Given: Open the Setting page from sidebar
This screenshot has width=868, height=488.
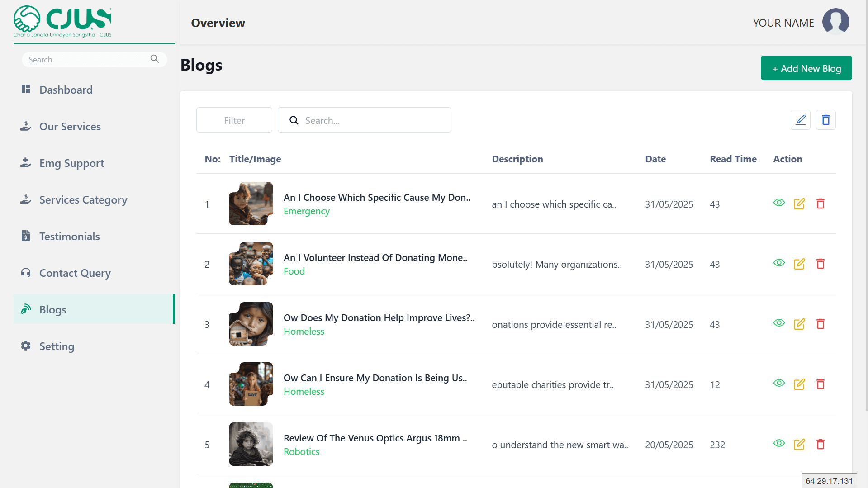Looking at the screenshot, I should click(57, 346).
